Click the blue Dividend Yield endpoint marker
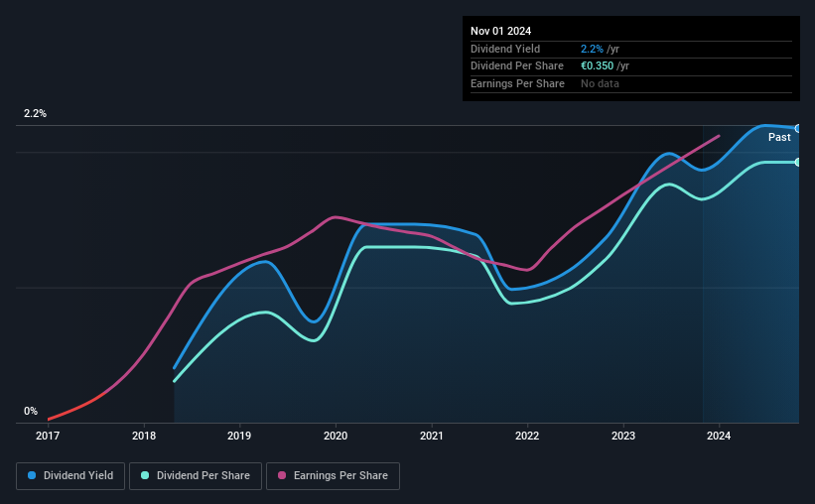Viewport: 815px width, 504px height. (x=798, y=128)
